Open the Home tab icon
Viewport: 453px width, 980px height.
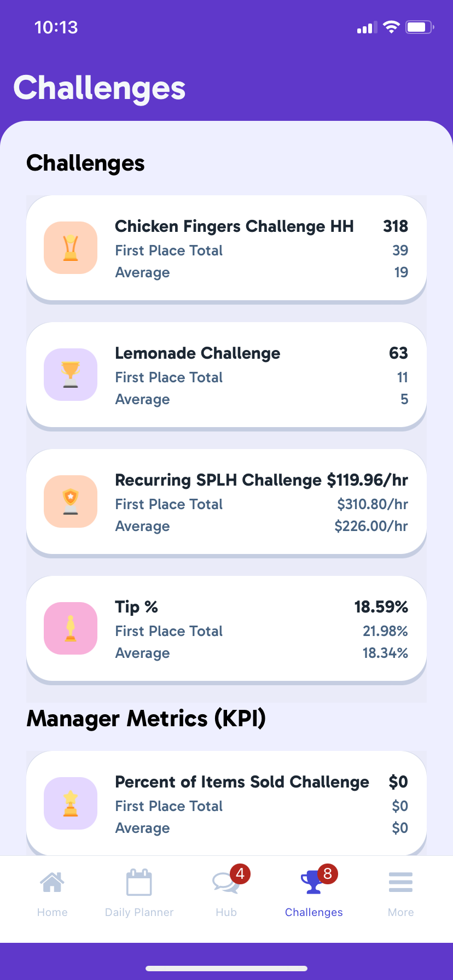pos(52,882)
